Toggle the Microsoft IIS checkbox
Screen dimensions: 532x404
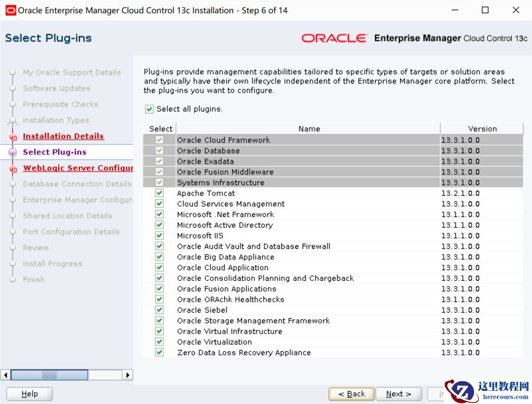coord(159,235)
